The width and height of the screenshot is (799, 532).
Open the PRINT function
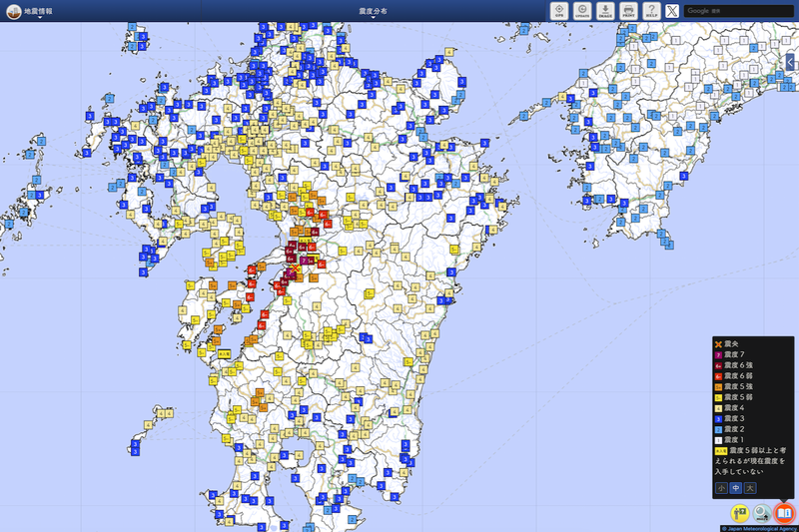(x=629, y=11)
